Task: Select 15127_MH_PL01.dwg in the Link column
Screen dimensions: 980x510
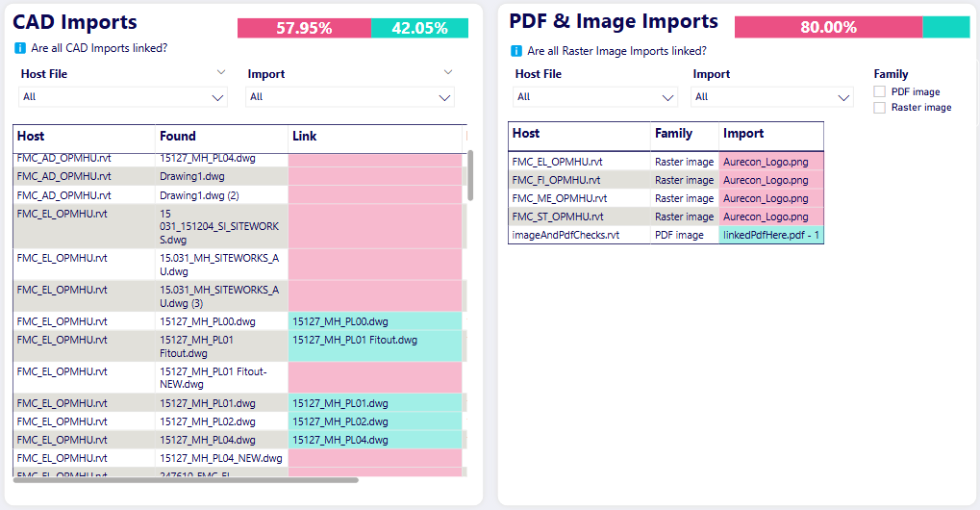Action: [x=375, y=403]
